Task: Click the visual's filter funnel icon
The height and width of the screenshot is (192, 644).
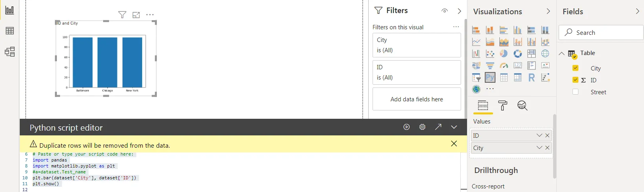Action: click(122, 15)
